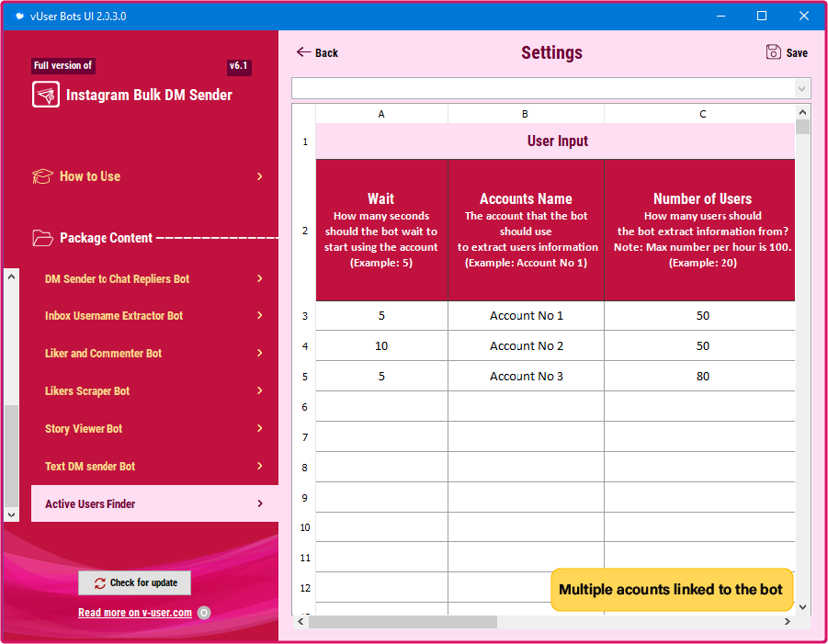Click the spreadsheet vertical scrollbar thumb

(802, 127)
